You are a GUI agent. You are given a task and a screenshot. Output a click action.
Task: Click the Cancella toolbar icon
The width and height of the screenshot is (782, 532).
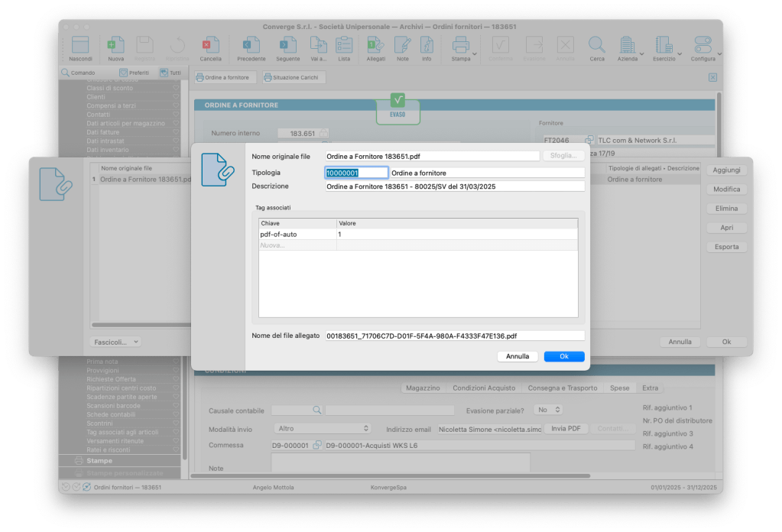[210, 46]
